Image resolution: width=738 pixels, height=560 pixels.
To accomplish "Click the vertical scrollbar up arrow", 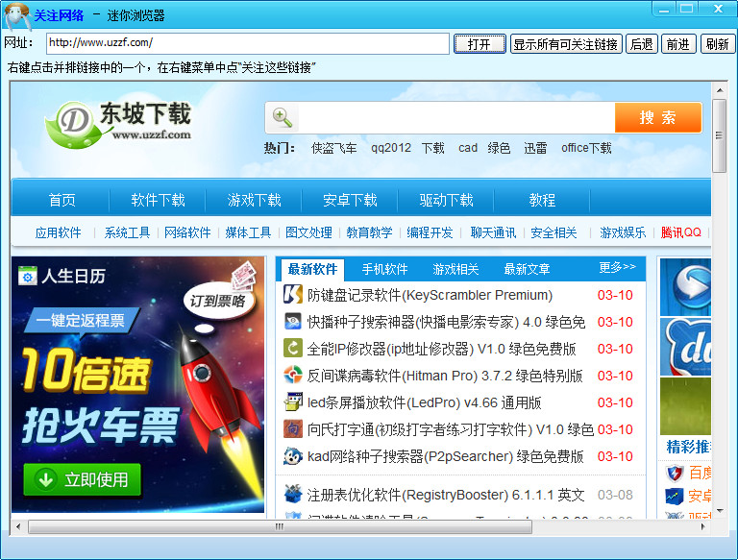I will tap(720, 90).
